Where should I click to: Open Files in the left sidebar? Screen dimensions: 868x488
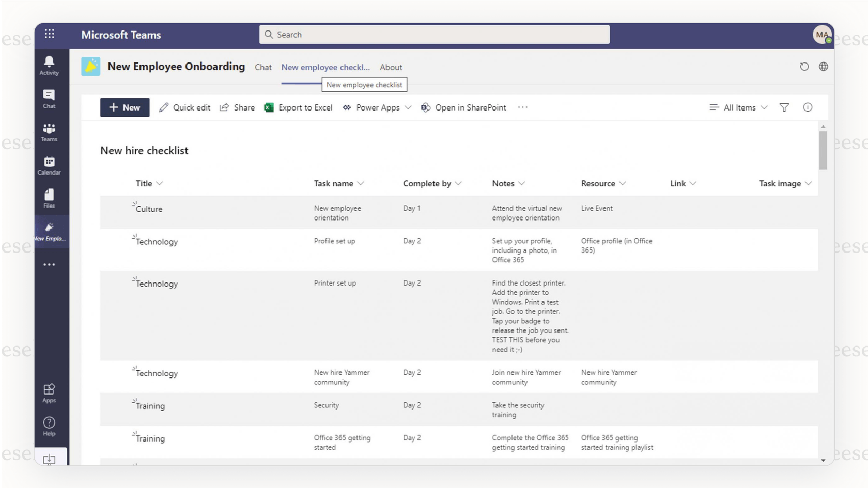tap(49, 198)
